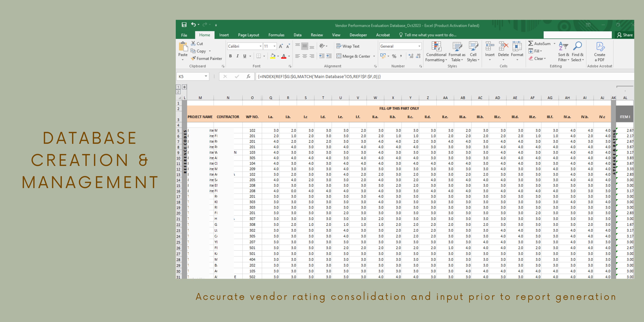Click the Format Painter brush
Image resolution: width=644 pixels, height=322 pixels.
[206, 58]
